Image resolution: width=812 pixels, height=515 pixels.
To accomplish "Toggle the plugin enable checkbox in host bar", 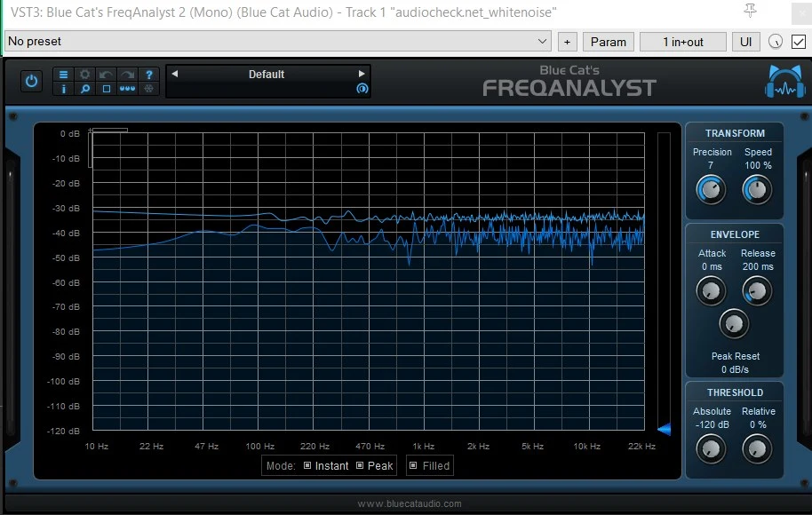I will click(x=799, y=42).
